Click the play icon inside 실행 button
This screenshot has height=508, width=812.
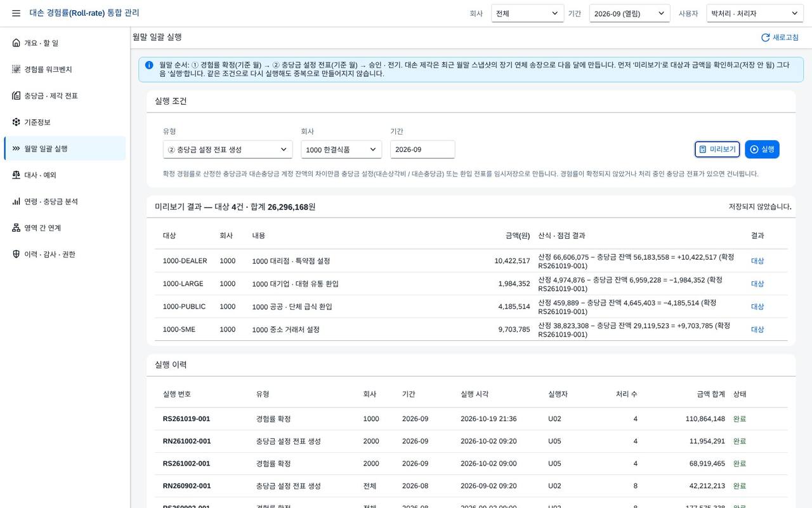point(754,149)
